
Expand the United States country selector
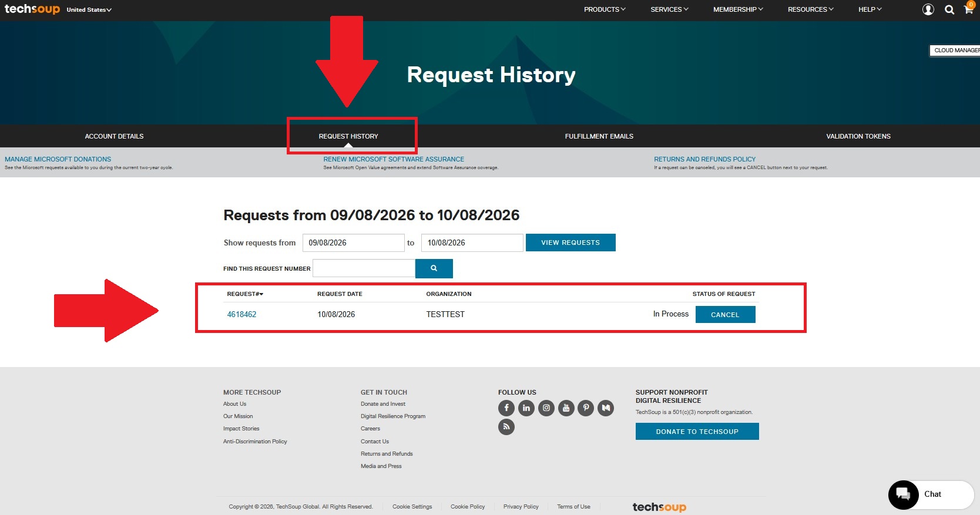pyautogui.click(x=89, y=9)
